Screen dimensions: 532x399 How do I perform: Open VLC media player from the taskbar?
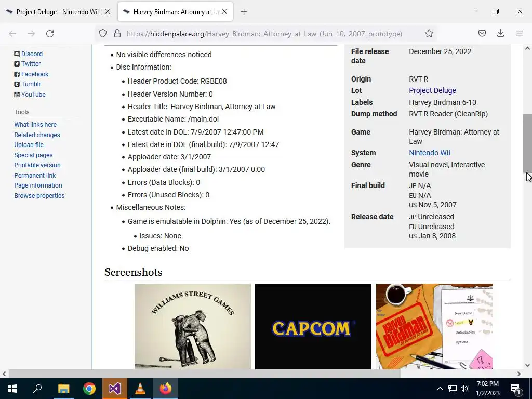pos(140,389)
